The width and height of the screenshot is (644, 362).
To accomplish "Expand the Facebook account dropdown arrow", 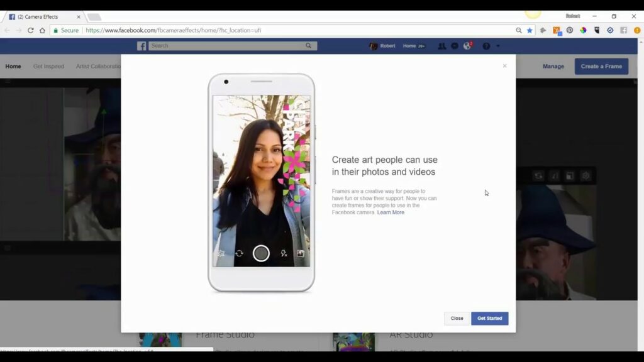I will tap(498, 46).
